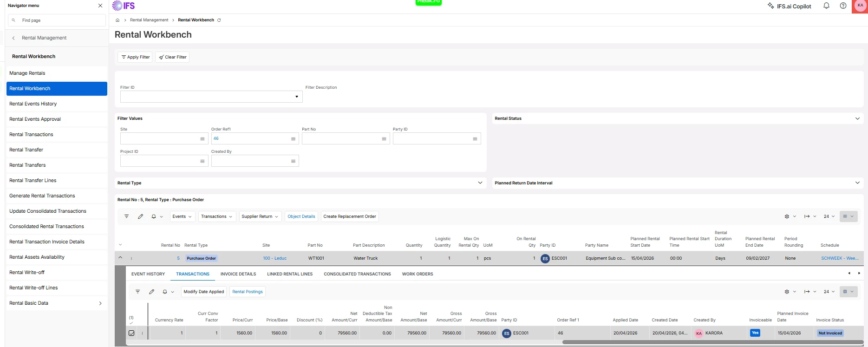Open Manage Rentals in navigator

point(57,73)
